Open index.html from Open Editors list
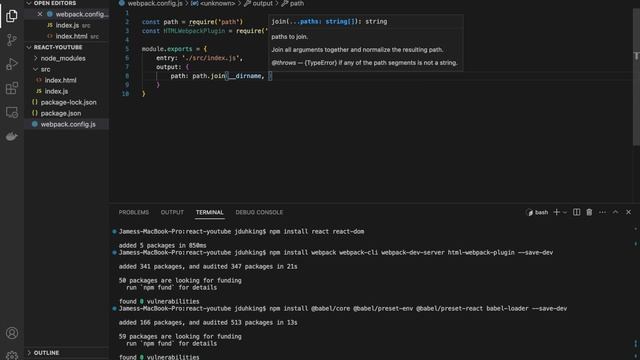This screenshot has height=360, width=640. click(71, 36)
